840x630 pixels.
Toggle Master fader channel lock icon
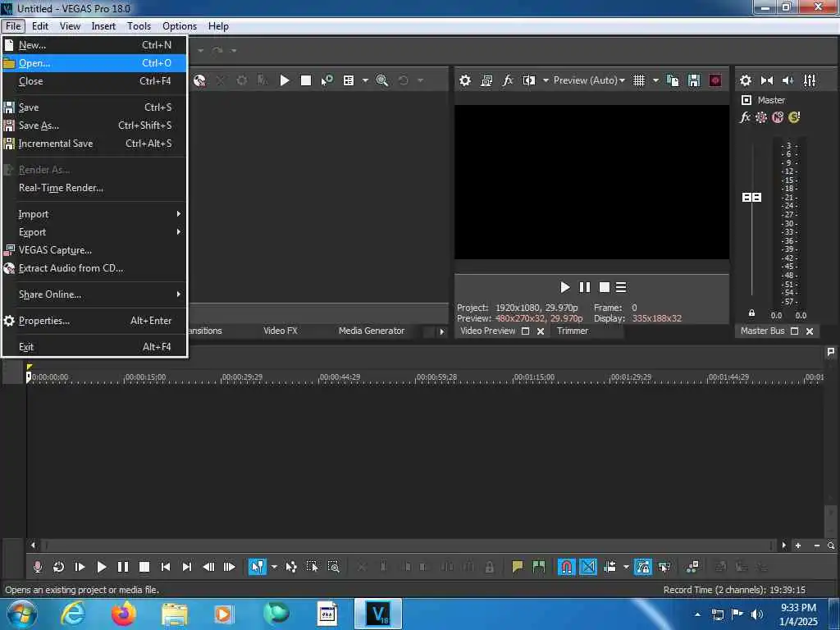(x=751, y=313)
